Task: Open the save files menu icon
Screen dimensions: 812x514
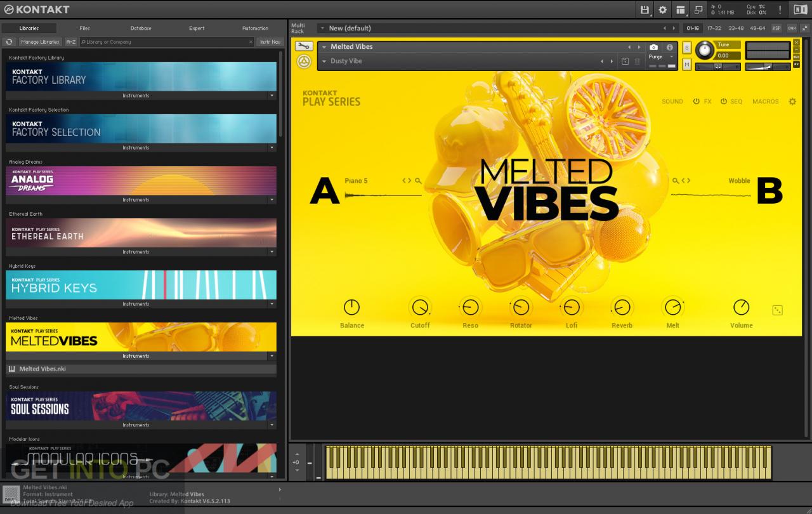Action: (645, 10)
